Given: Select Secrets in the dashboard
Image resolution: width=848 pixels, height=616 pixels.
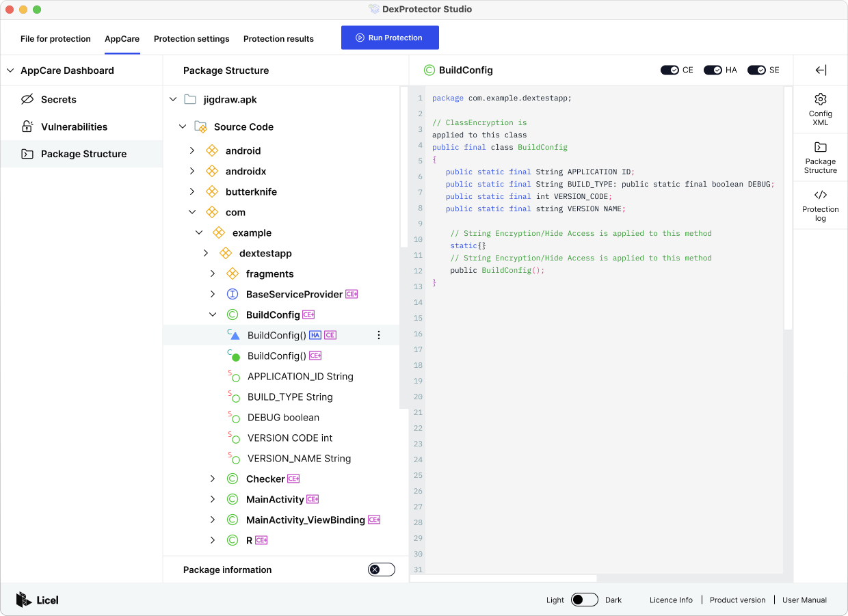Looking at the screenshot, I should [81, 99].
